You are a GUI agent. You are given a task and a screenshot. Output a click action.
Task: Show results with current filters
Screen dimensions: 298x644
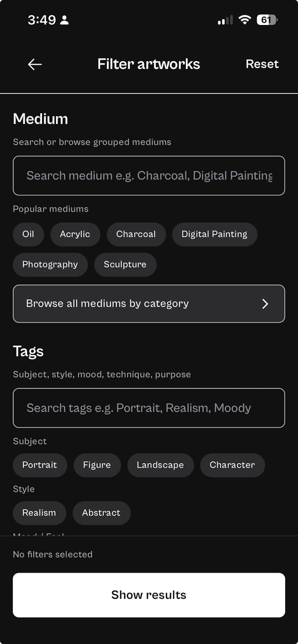[149, 595]
